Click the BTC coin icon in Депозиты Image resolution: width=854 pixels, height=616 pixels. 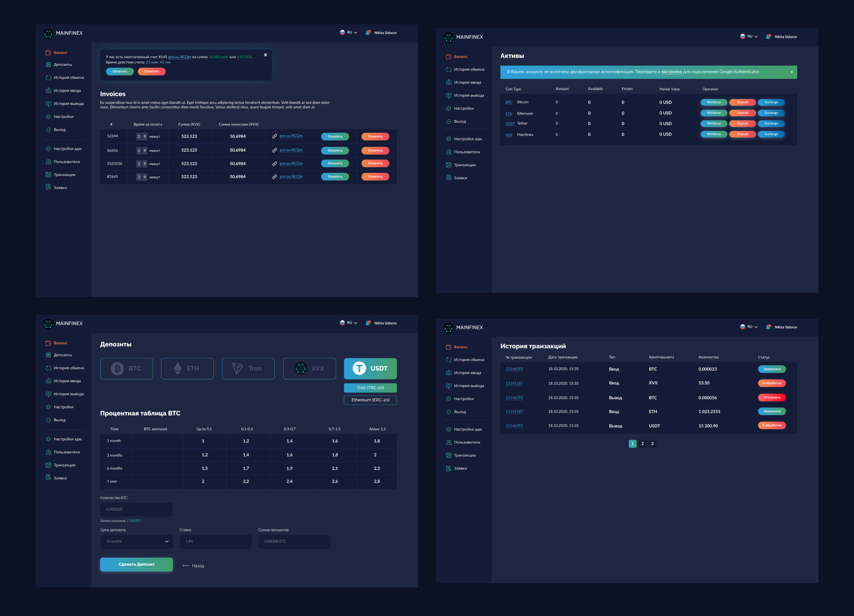(x=118, y=368)
